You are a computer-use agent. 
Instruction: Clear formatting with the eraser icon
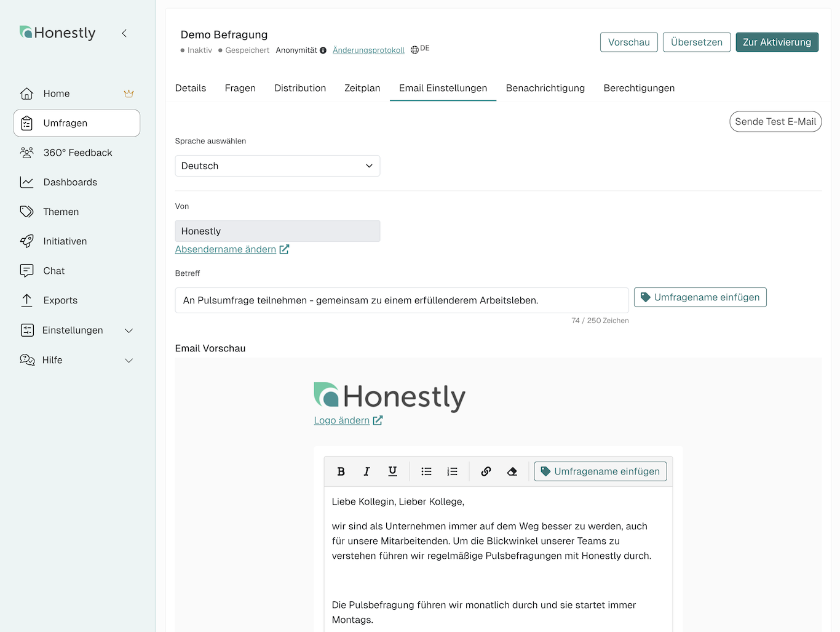[512, 471]
